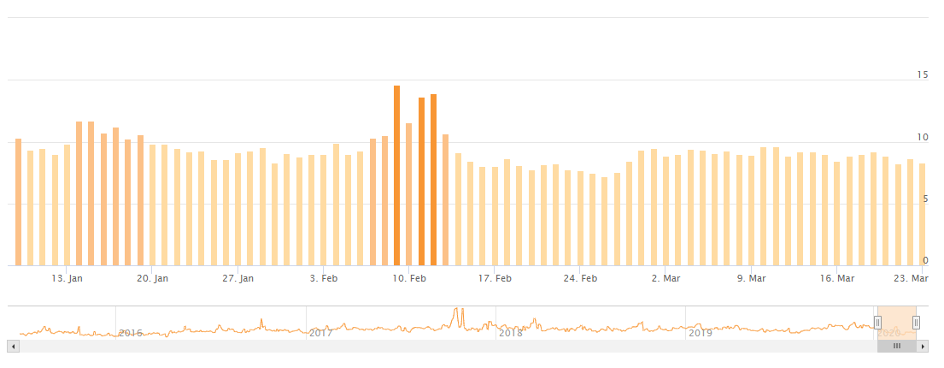Click the y-axis value 10
Viewport: 944px width, 368px height.
click(922, 137)
